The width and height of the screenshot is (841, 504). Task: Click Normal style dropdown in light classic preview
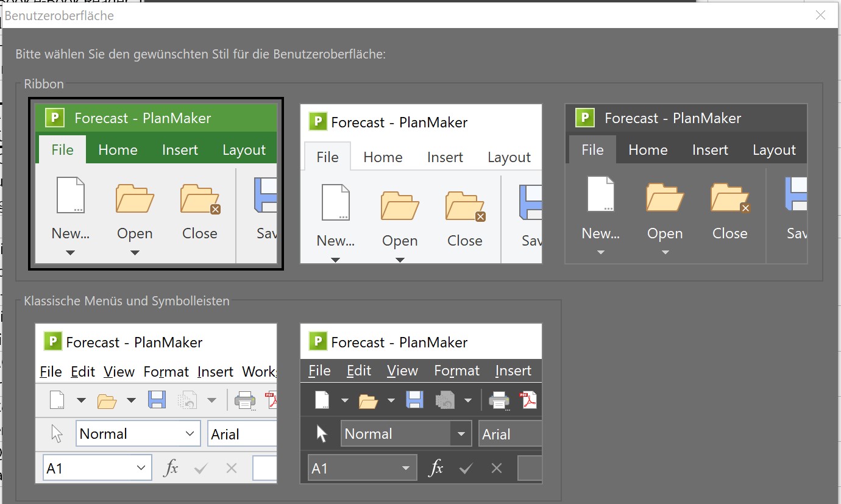138,434
